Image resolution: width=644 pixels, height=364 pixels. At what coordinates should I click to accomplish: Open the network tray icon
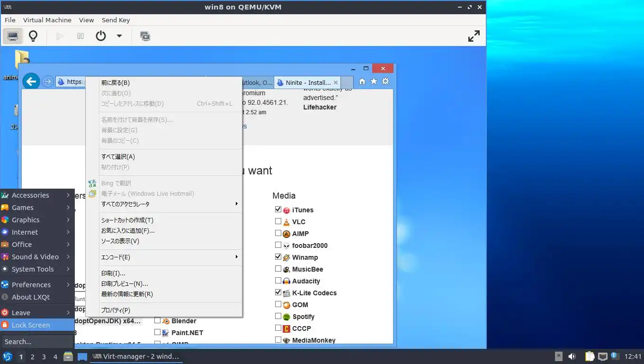[x=602, y=356]
